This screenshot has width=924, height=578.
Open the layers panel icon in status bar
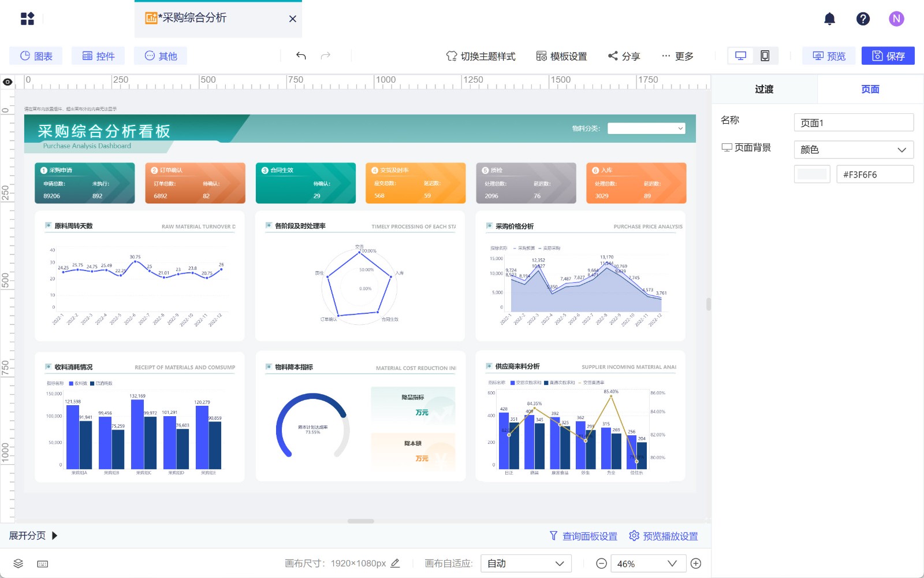[x=18, y=564]
